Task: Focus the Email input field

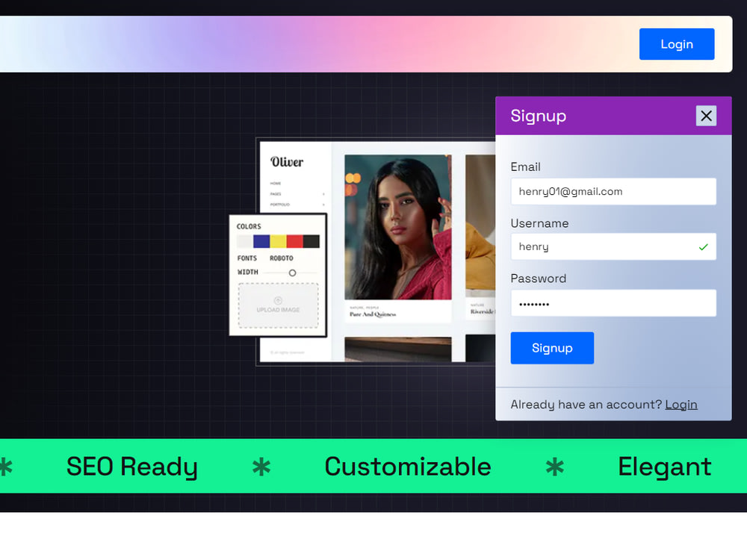Action: click(613, 191)
